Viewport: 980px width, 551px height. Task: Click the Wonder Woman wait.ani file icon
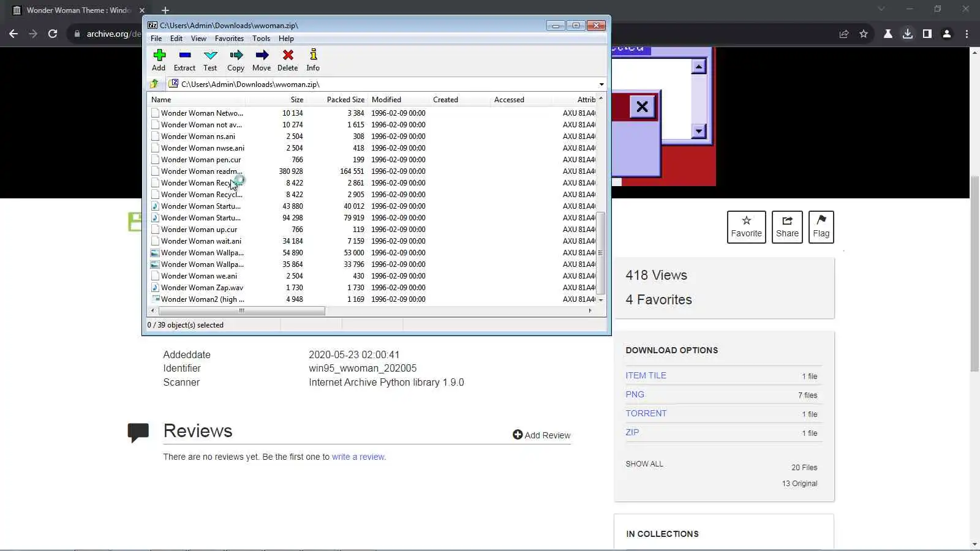pos(155,241)
